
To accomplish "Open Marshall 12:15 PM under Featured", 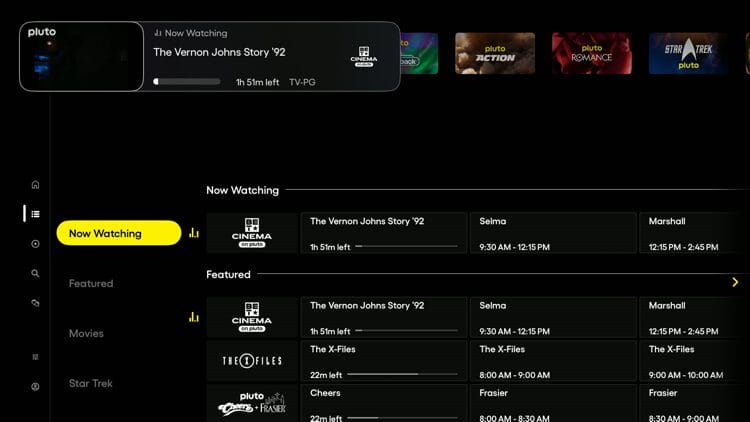I will tap(695, 317).
